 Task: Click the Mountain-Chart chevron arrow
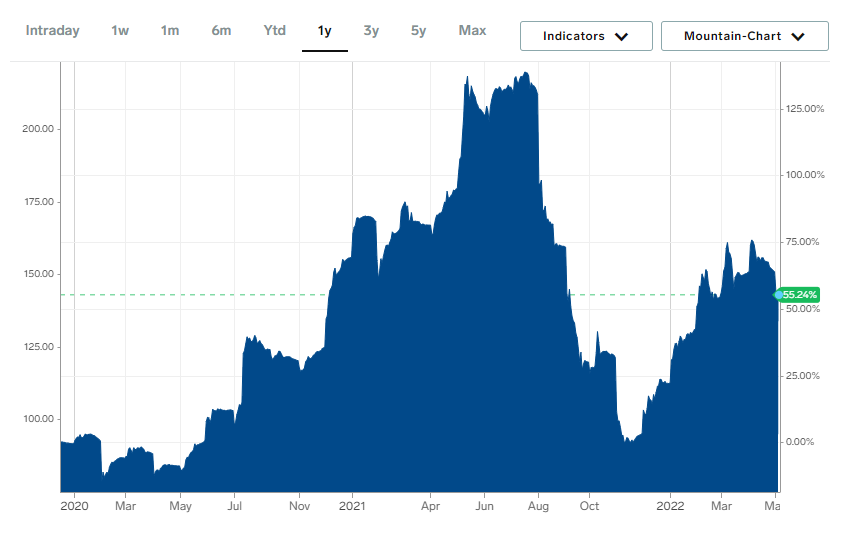[797, 37]
